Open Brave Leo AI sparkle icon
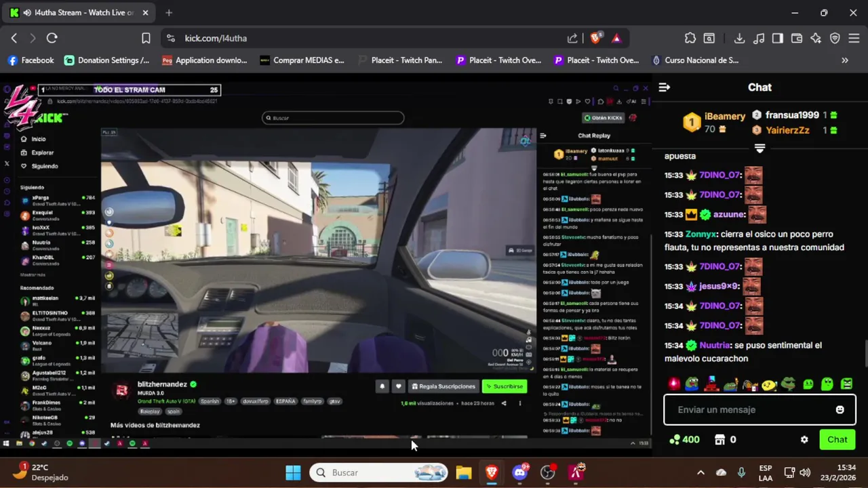This screenshot has width=868, height=488. [x=816, y=39]
